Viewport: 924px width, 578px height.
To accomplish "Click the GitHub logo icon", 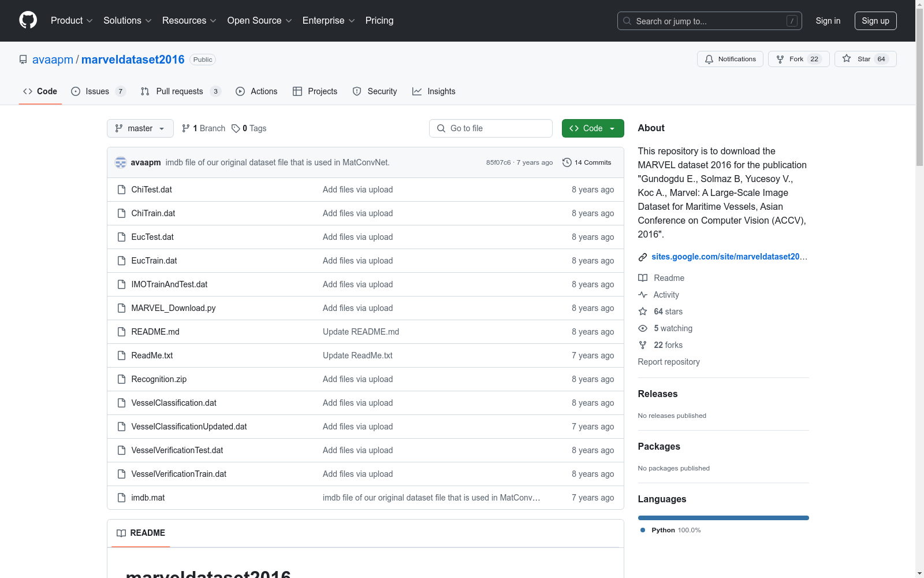I will pos(28,20).
